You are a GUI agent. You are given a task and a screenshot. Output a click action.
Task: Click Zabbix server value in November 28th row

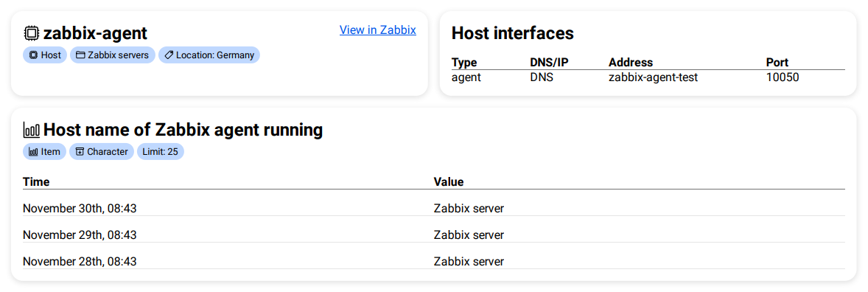pyautogui.click(x=469, y=262)
